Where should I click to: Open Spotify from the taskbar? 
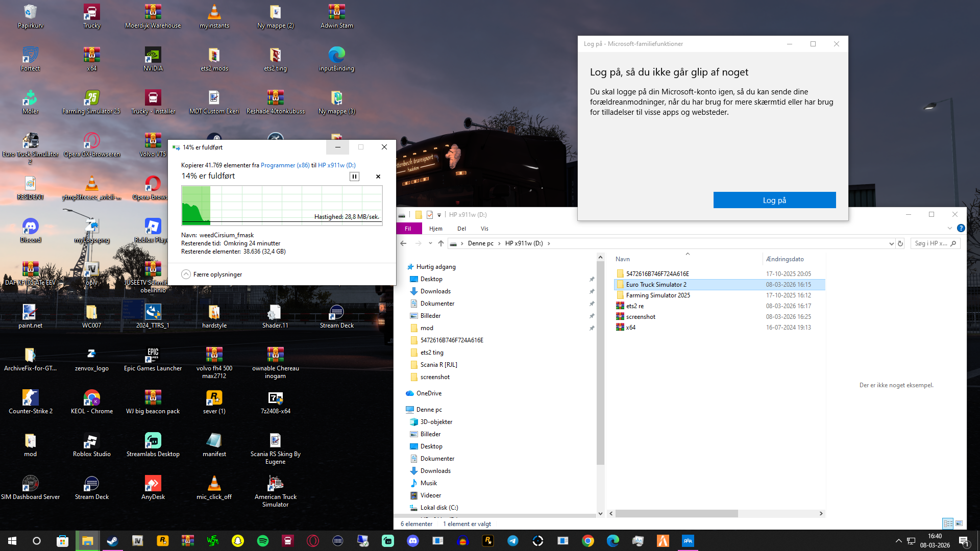pyautogui.click(x=263, y=541)
